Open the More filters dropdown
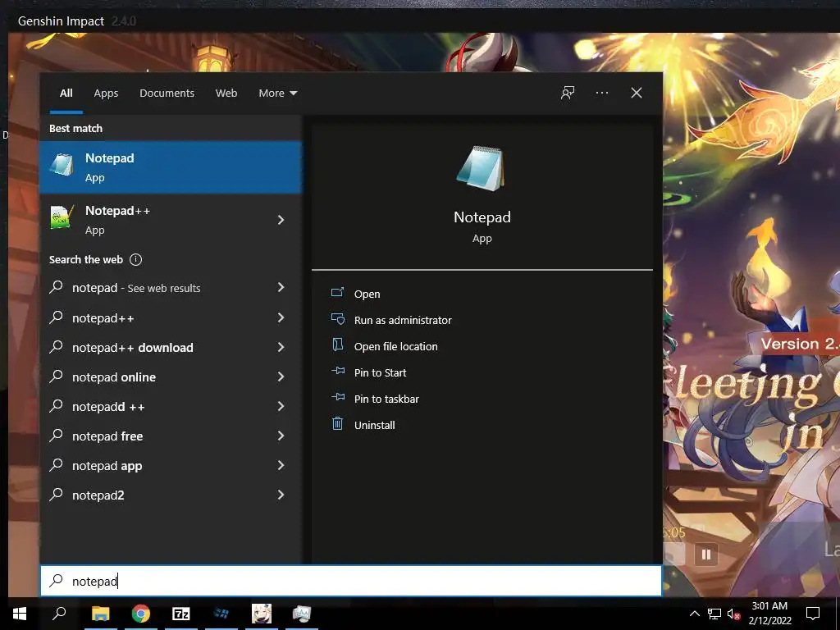Image resolution: width=840 pixels, height=630 pixels. (x=277, y=94)
